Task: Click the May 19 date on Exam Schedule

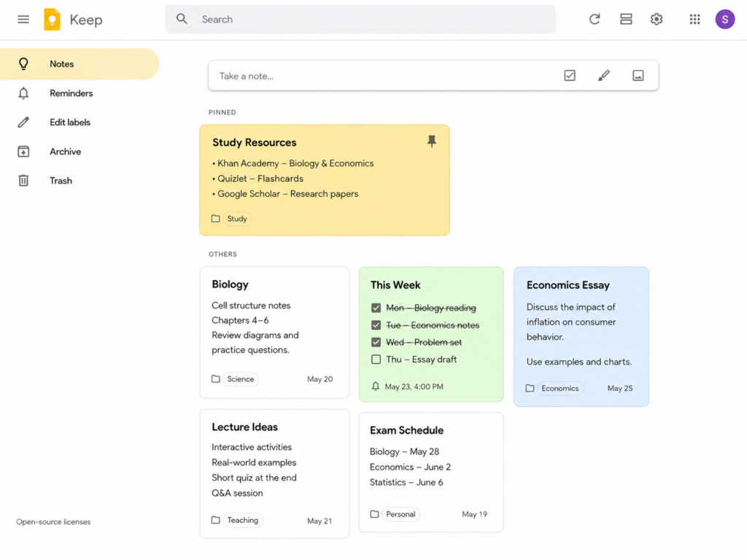Action: pyautogui.click(x=474, y=514)
